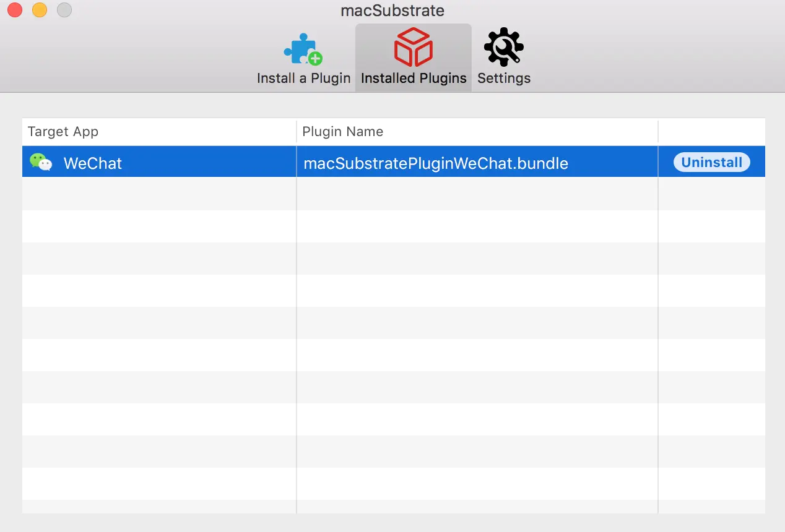
Task: Click the Plugin Name column header
Action: [342, 131]
